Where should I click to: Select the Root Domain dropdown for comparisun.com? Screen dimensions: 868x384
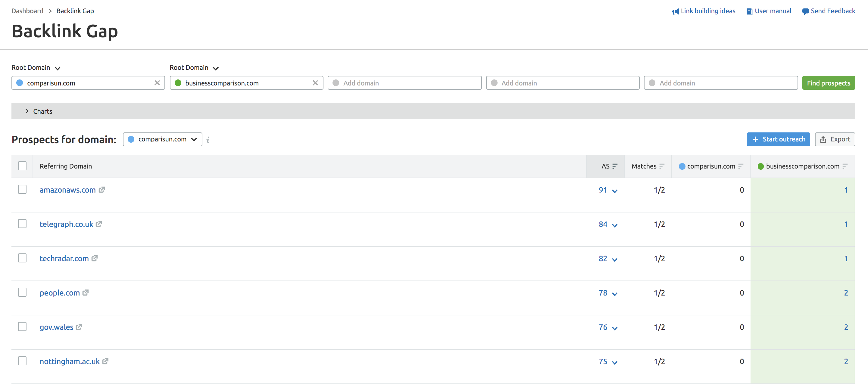[36, 67]
